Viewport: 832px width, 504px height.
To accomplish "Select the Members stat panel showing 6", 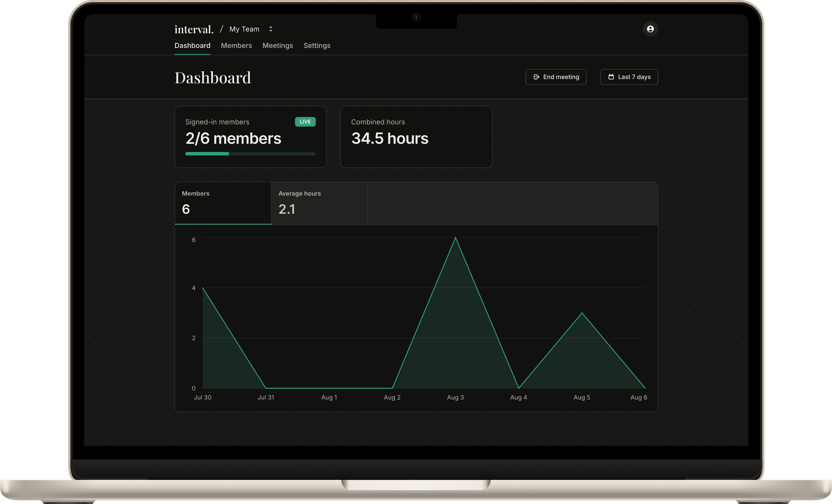I will coord(223,203).
